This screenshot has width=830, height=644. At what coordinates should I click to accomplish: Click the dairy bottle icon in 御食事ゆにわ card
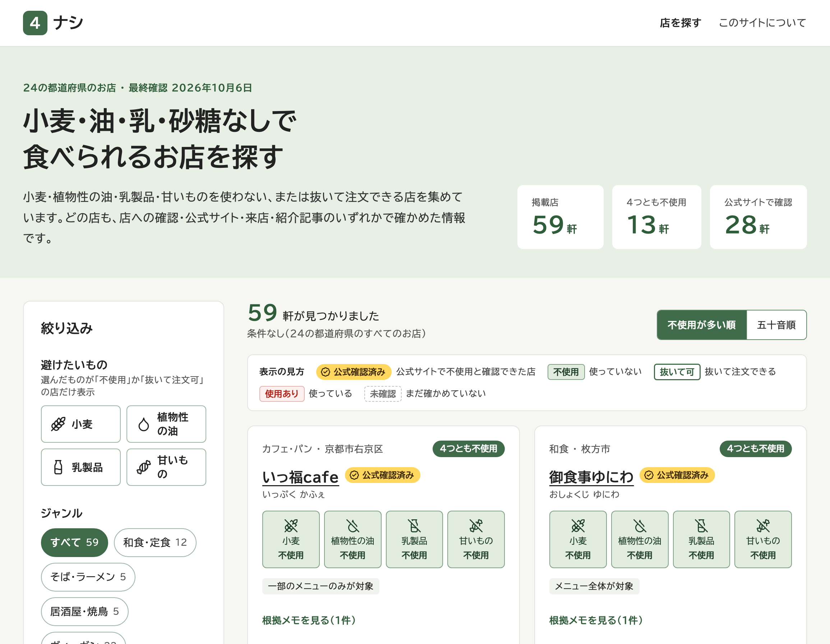pyautogui.click(x=701, y=526)
